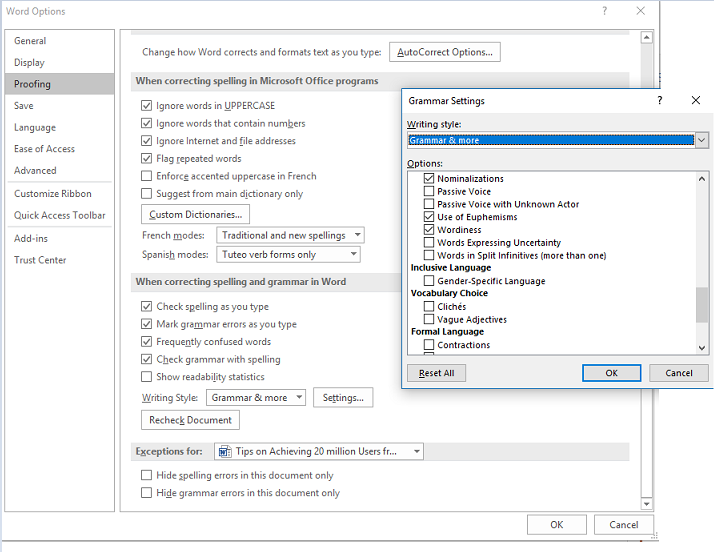
Task: Uncheck the Wordiness option
Action: click(429, 229)
